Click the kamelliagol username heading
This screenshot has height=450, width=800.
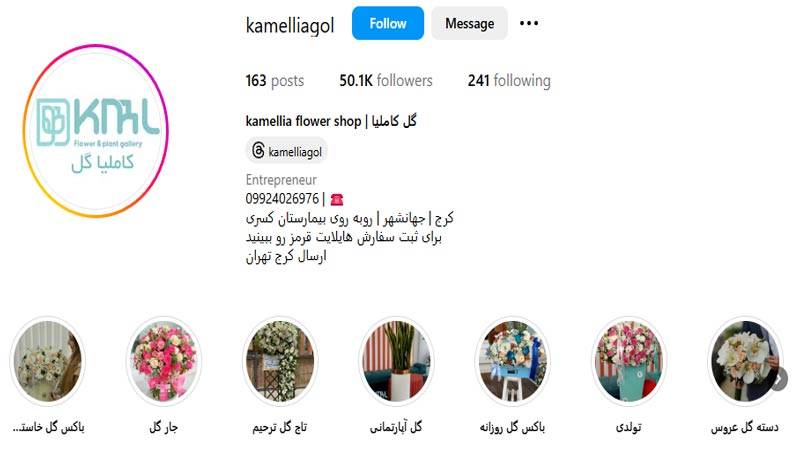290,25
